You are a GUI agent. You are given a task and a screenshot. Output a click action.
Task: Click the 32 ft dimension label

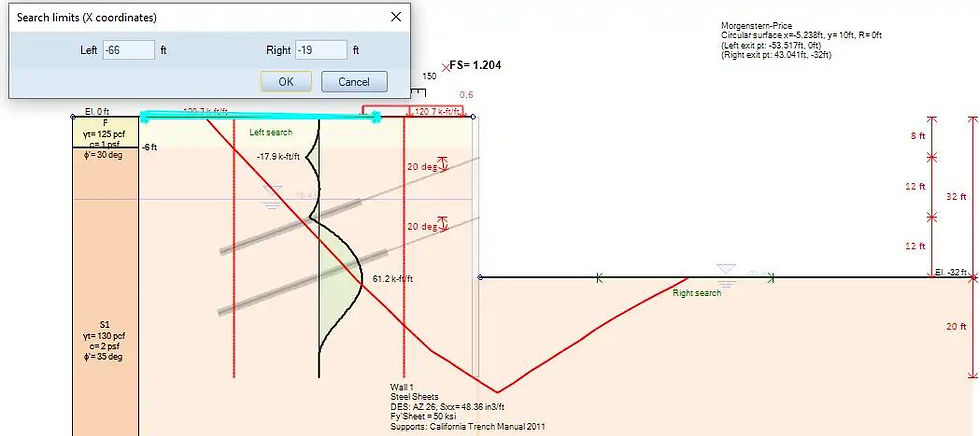coord(956,196)
